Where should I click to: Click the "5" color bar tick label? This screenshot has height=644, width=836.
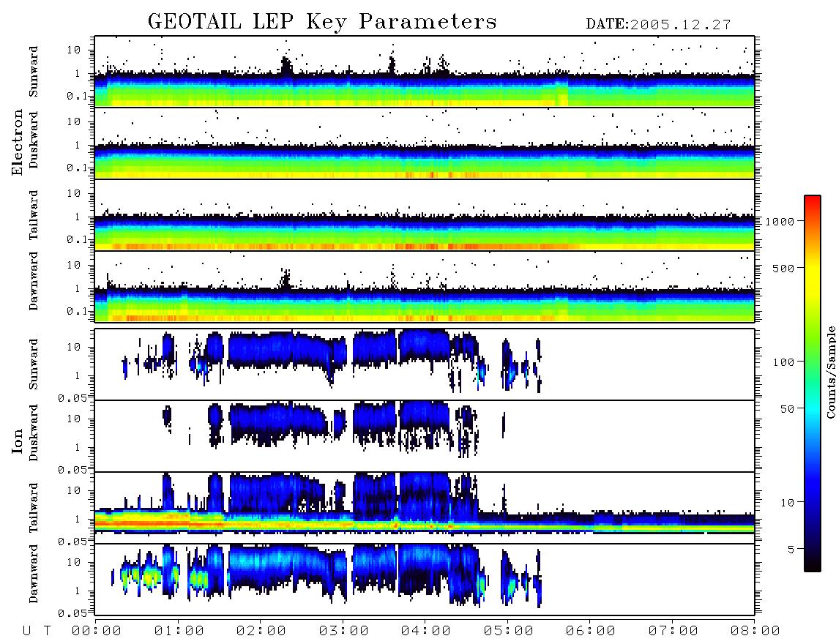click(x=791, y=550)
